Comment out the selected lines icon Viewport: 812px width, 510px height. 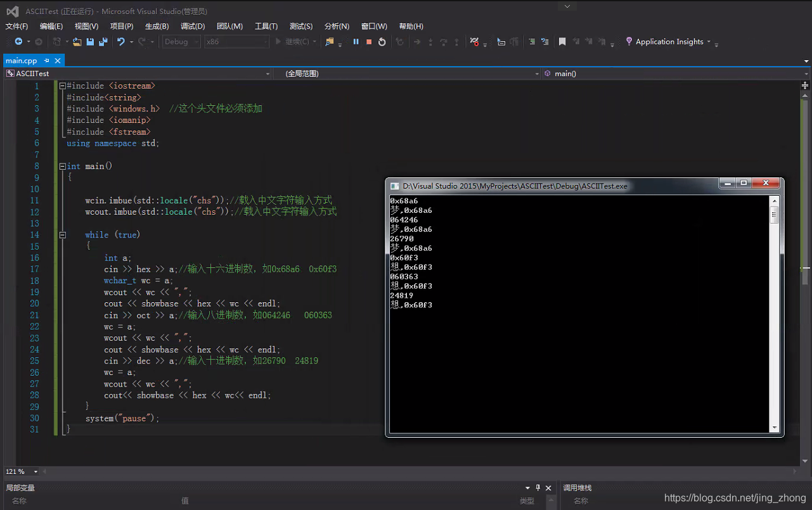(x=532, y=42)
